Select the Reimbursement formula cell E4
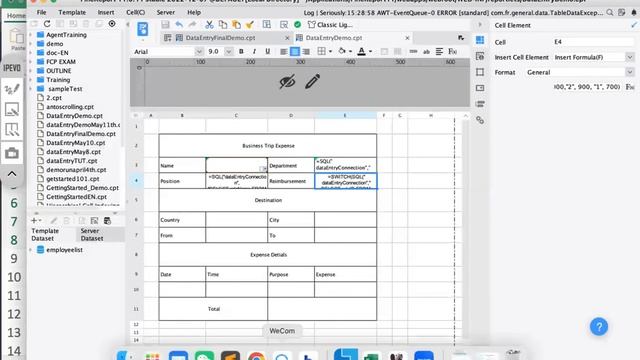Viewport: 640px width, 360px height. tap(345, 181)
